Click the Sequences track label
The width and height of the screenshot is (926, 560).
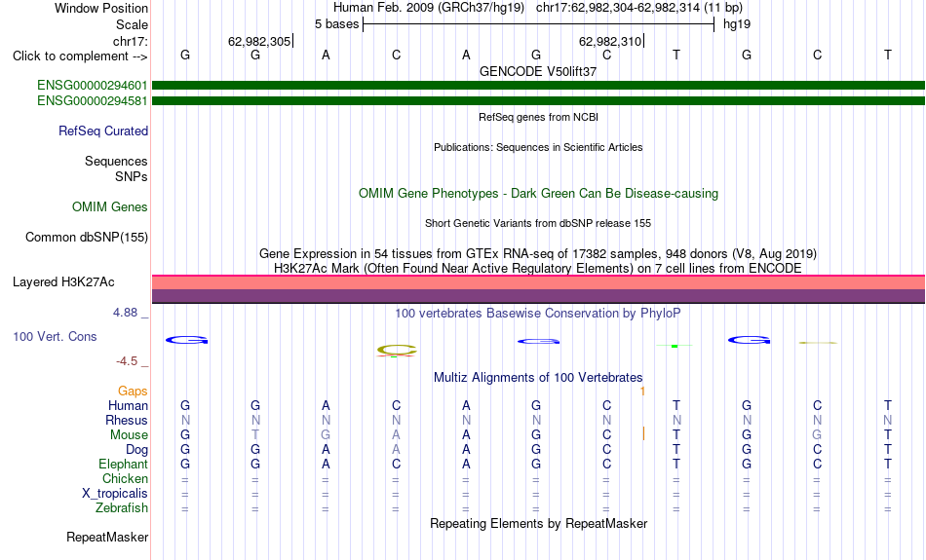point(116,161)
